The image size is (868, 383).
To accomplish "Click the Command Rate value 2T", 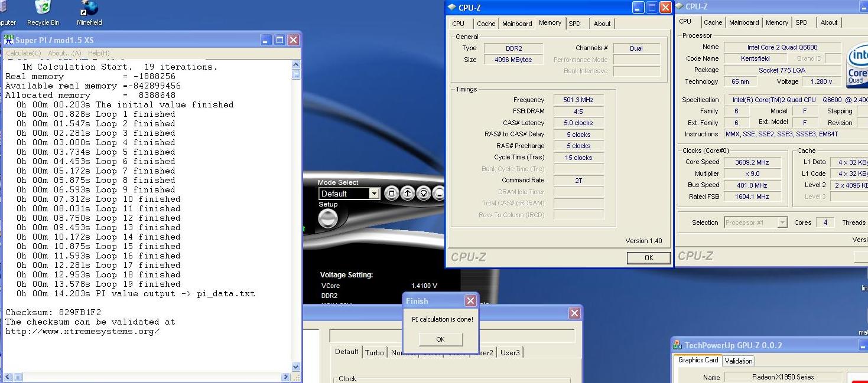I will (578, 181).
